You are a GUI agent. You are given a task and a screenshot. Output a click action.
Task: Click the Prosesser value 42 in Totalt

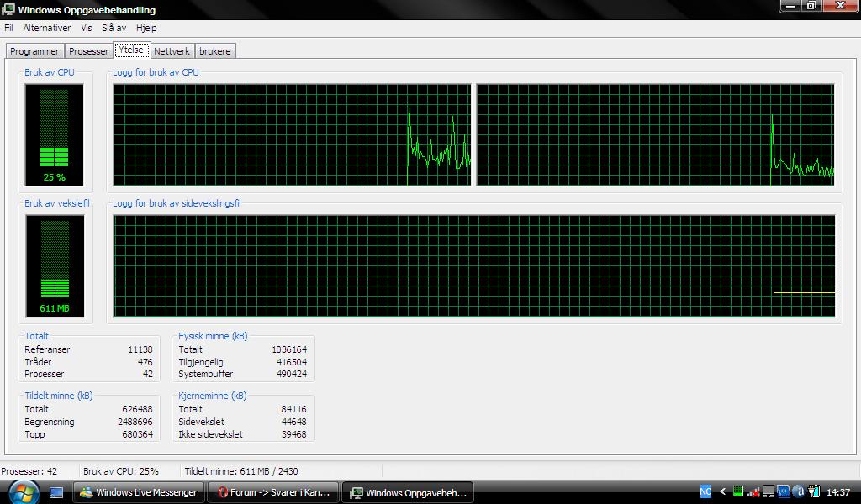[148, 374]
